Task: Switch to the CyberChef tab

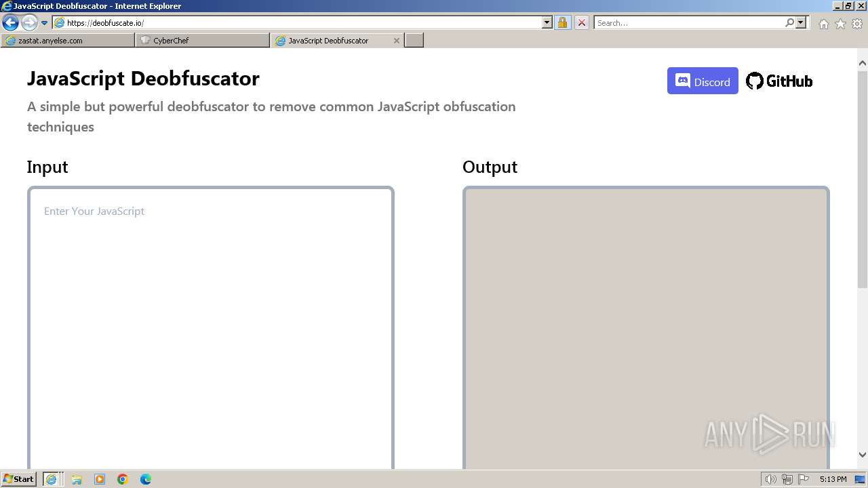Action: point(202,41)
